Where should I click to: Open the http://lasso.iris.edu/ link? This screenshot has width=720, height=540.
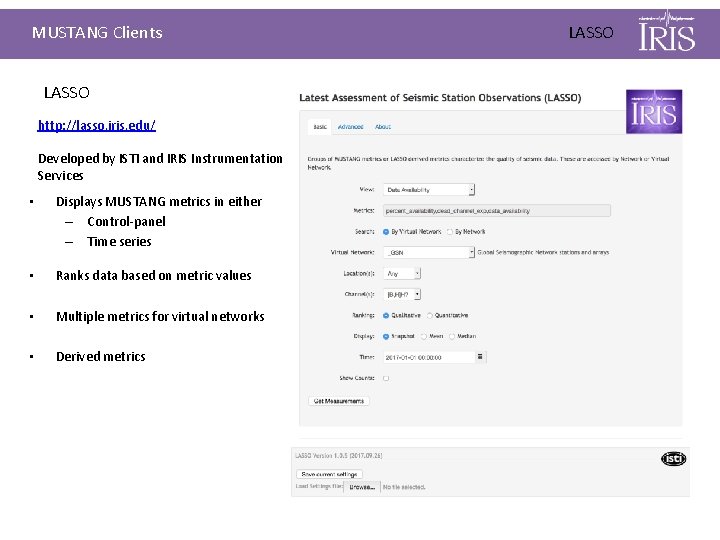(96, 125)
